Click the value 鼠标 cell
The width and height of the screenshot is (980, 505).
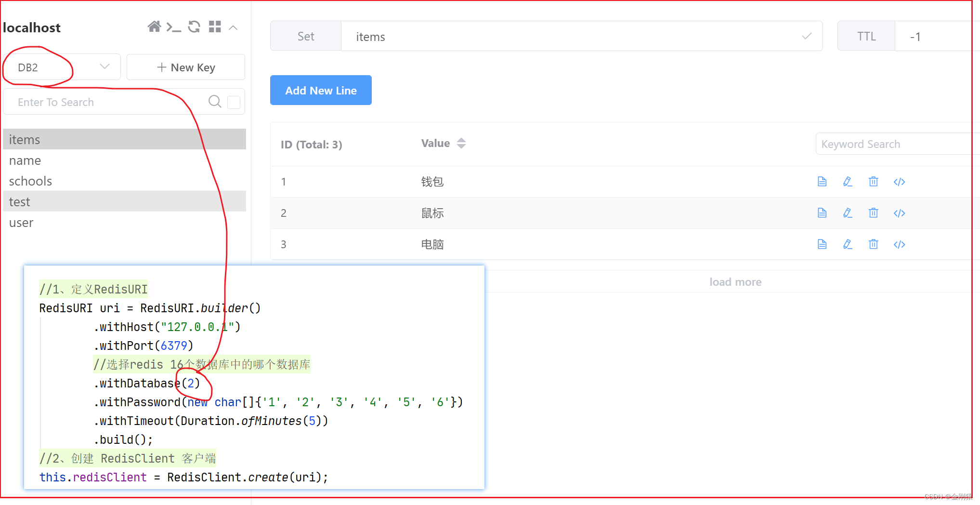(x=432, y=213)
